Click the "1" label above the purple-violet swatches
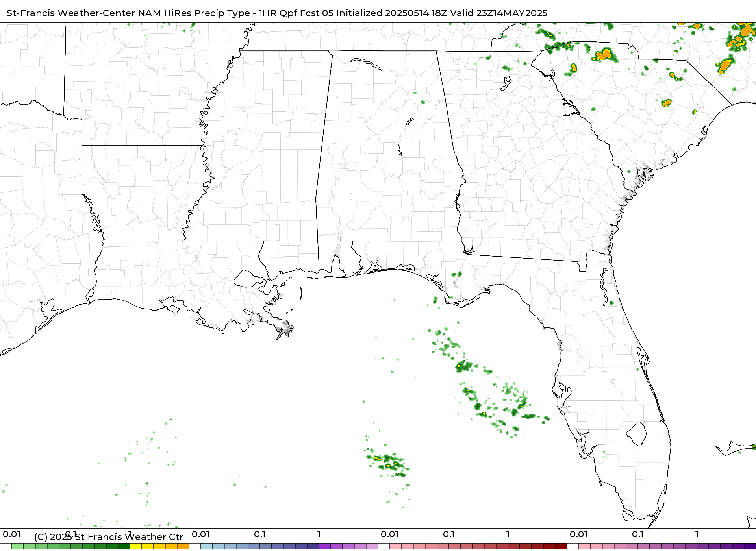 point(319,534)
